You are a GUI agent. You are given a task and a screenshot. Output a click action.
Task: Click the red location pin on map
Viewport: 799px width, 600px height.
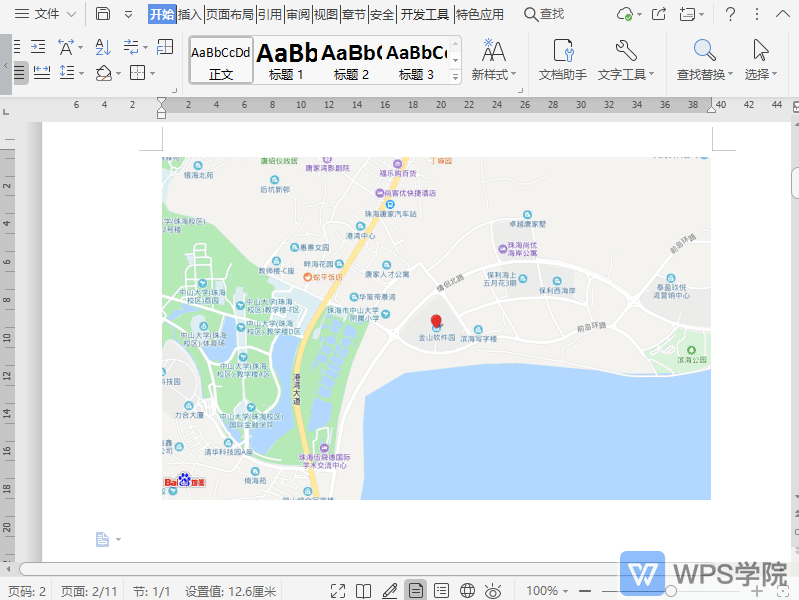coord(436,322)
